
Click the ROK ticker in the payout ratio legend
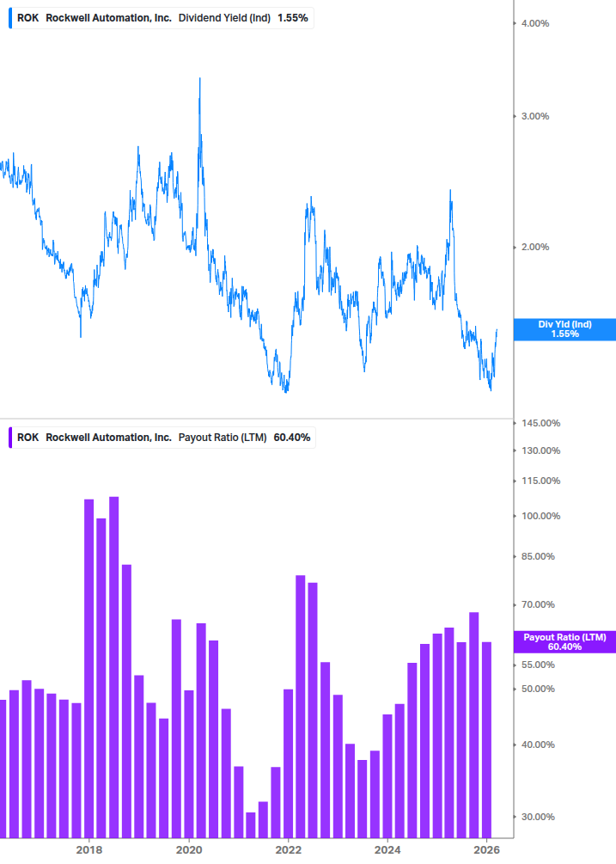pos(28,438)
